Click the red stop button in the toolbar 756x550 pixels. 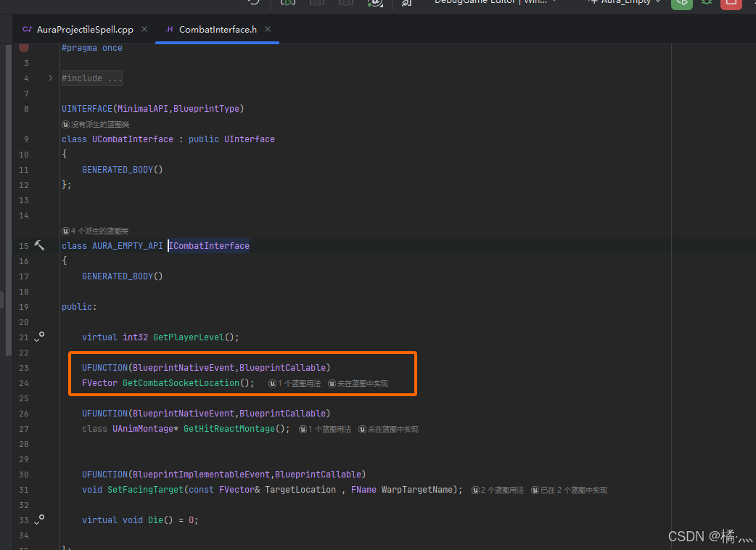click(x=731, y=3)
